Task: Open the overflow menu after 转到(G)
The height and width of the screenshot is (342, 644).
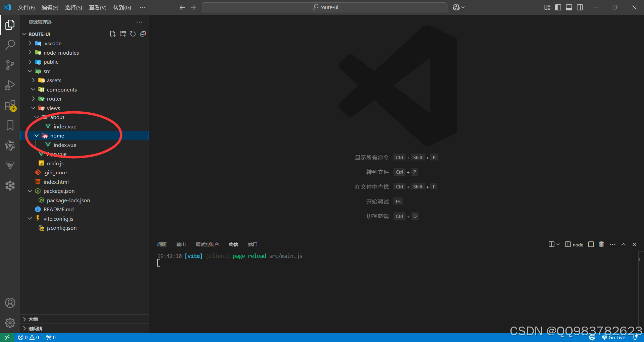Action: [x=143, y=7]
